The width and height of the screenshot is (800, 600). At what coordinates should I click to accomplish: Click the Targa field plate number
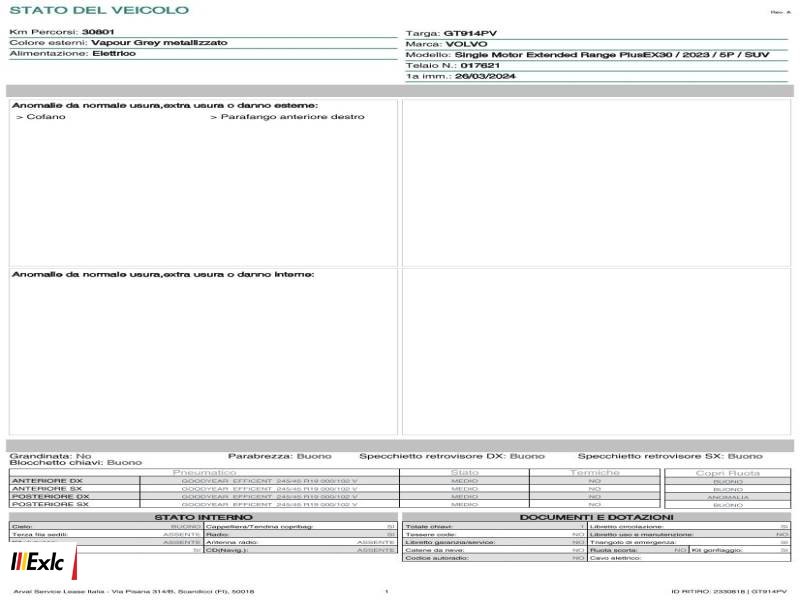click(x=470, y=33)
